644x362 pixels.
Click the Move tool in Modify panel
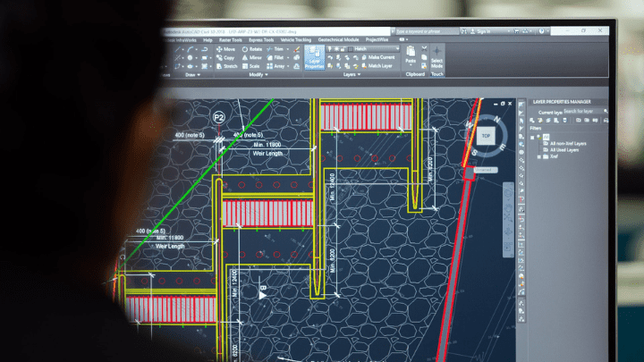coord(226,49)
